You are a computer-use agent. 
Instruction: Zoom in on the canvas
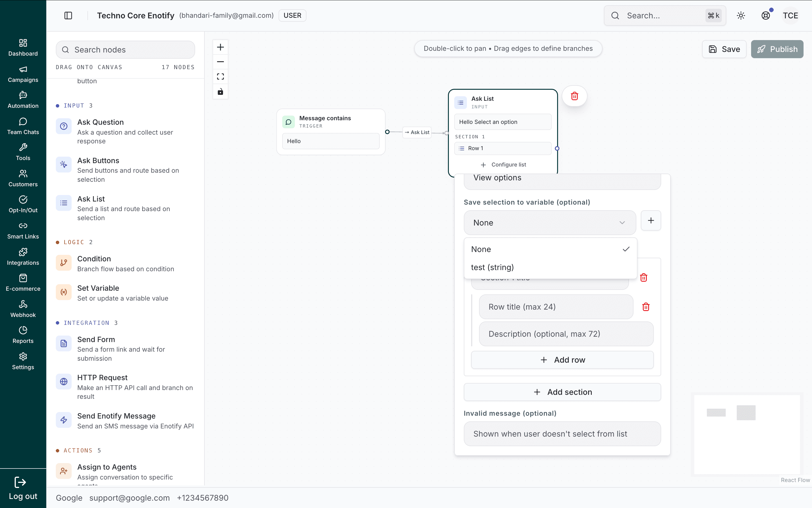(220, 47)
